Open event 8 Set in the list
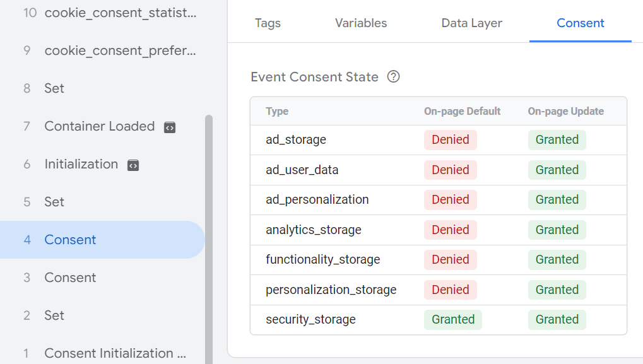The width and height of the screenshot is (643, 364). pyautogui.click(x=54, y=88)
